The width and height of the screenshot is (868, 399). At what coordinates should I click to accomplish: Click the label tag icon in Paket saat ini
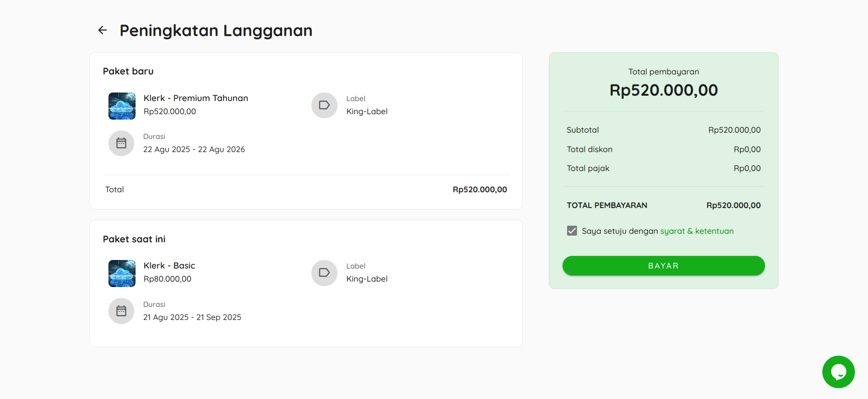[x=324, y=273]
